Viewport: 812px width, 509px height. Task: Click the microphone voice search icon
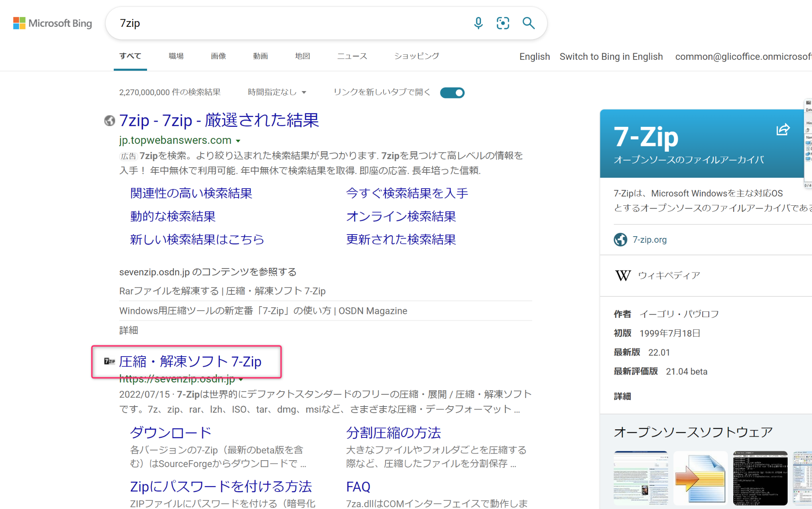pos(478,23)
